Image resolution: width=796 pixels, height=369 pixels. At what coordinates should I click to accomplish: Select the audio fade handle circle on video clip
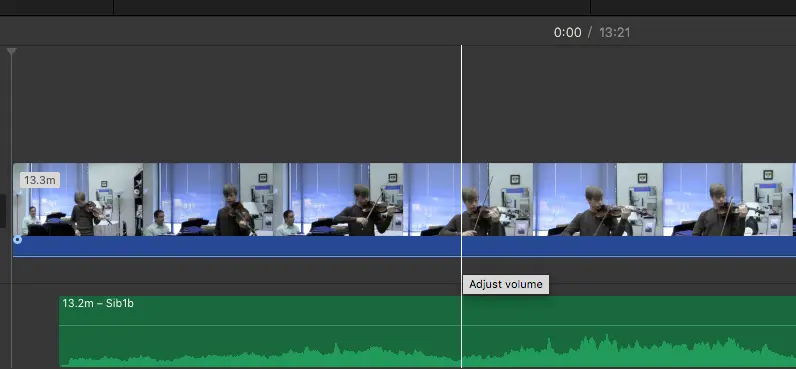click(18, 240)
